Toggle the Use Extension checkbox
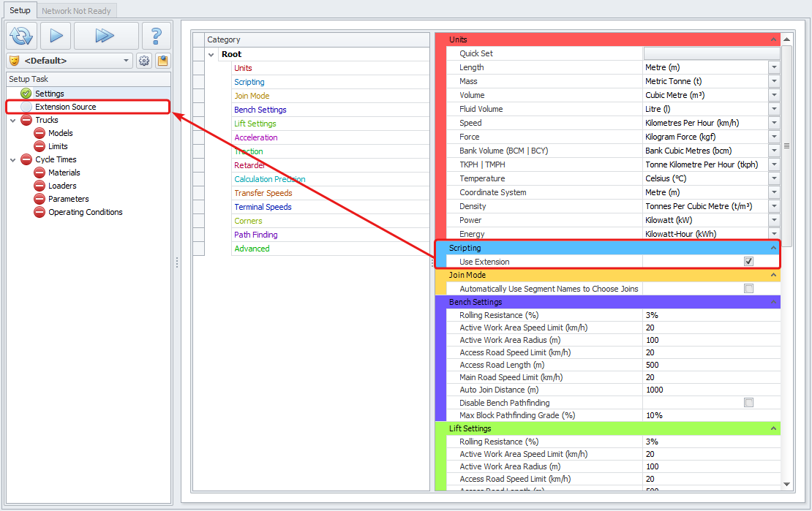The height and width of the screenshot is (511, 812). (748, 262)
